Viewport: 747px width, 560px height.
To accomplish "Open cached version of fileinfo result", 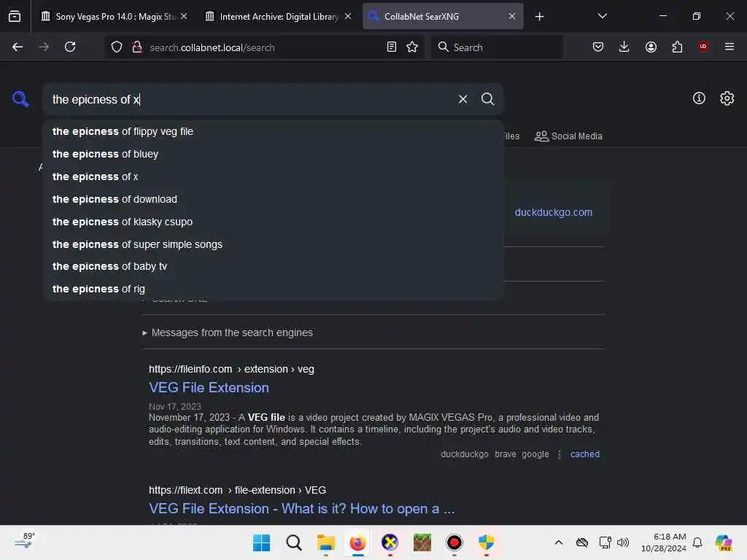I will coord(585,454).
